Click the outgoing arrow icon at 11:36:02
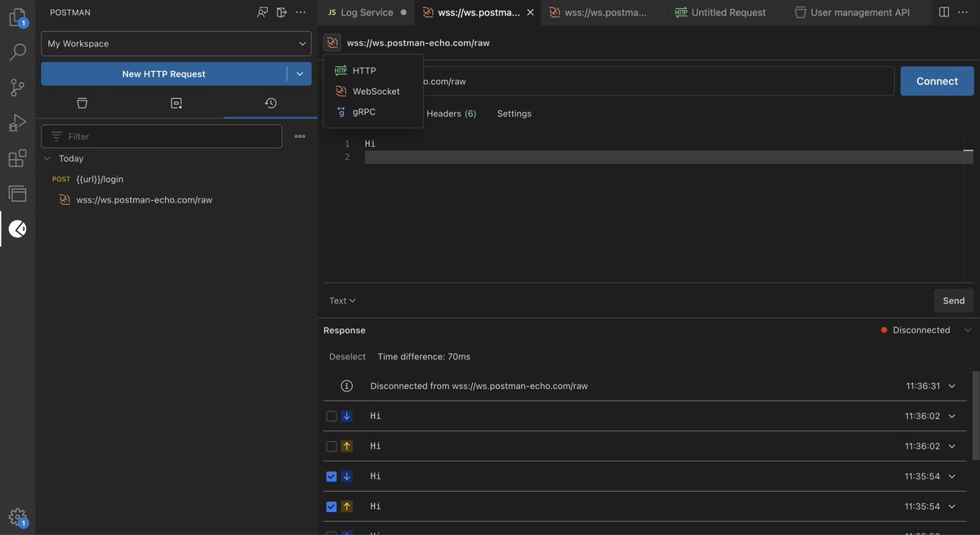Screen dimensions: 980x535 coord(346,446)
